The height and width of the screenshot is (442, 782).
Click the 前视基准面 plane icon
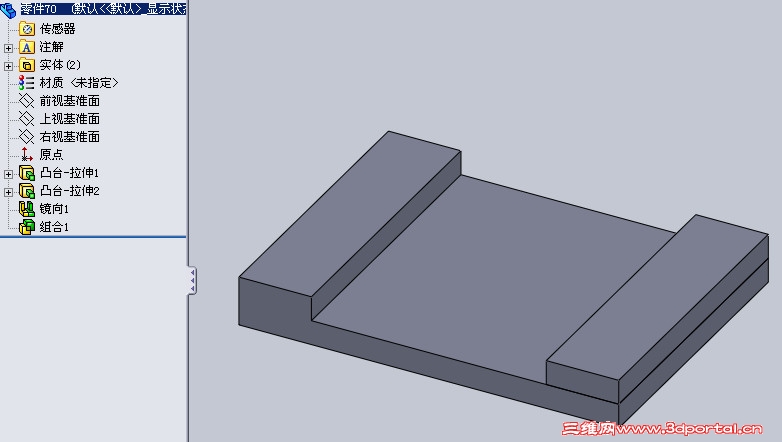coord(27,101)
